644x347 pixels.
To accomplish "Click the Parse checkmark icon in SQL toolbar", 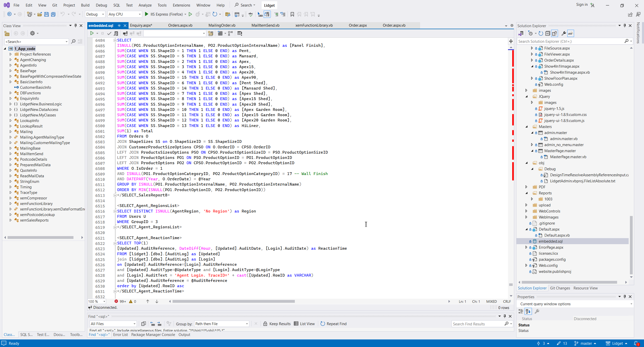I will (109, 33).
